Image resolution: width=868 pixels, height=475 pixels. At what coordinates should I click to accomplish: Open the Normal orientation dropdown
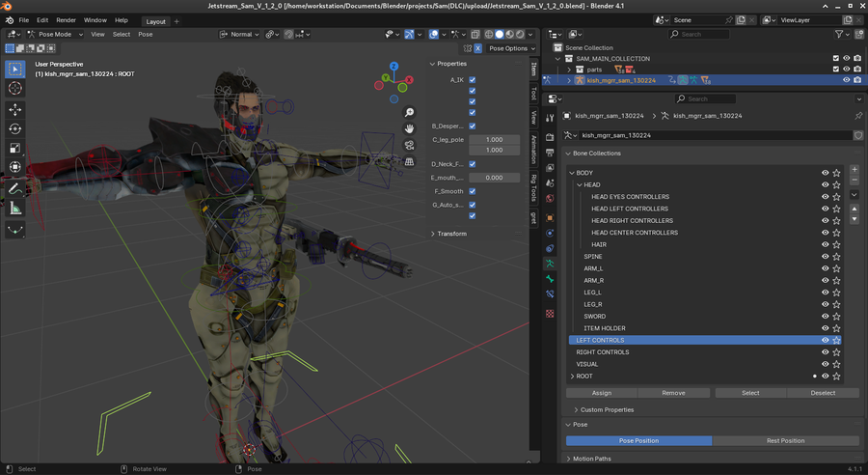pos(240,35)
